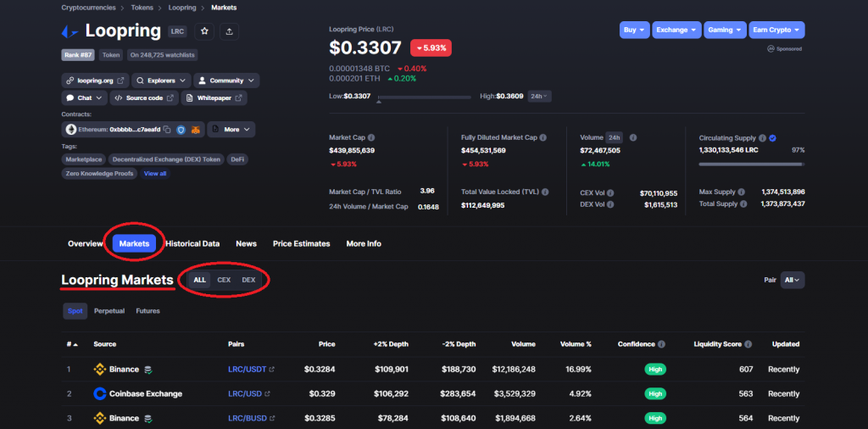868x429 pixels.
Task: Click the DEX Vol info icon
Action: click(x=610, y=205)
